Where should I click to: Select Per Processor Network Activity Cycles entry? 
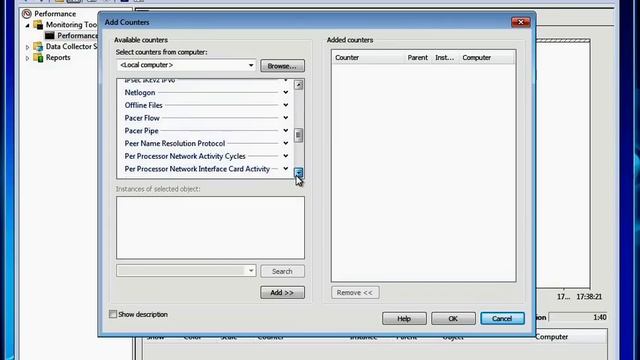185,156
